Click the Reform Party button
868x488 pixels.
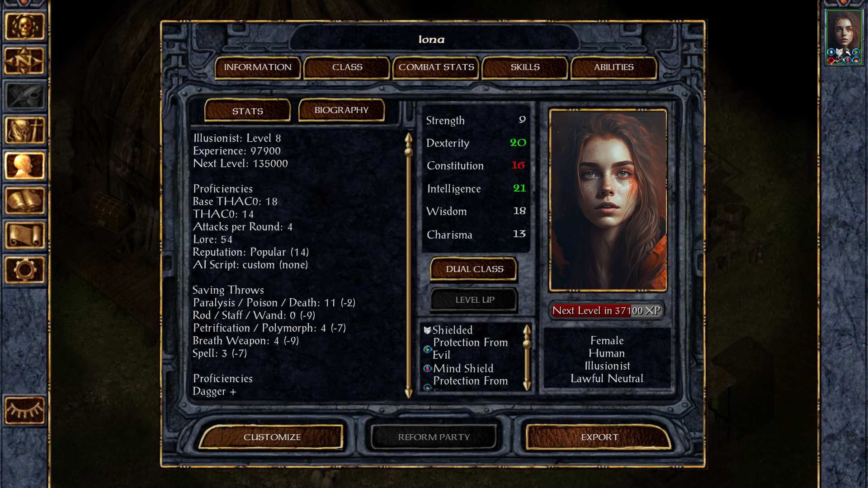point(434,437)
